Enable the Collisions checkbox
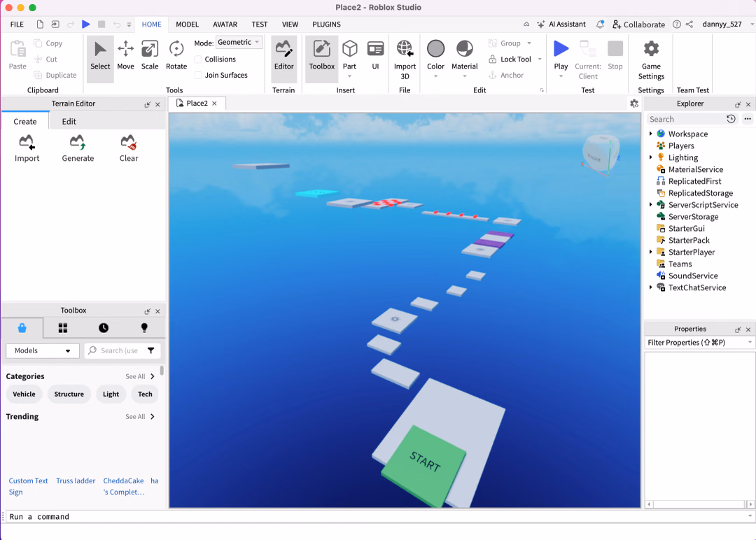This screenshot has width=756, height=540. (x=198, y=59)
